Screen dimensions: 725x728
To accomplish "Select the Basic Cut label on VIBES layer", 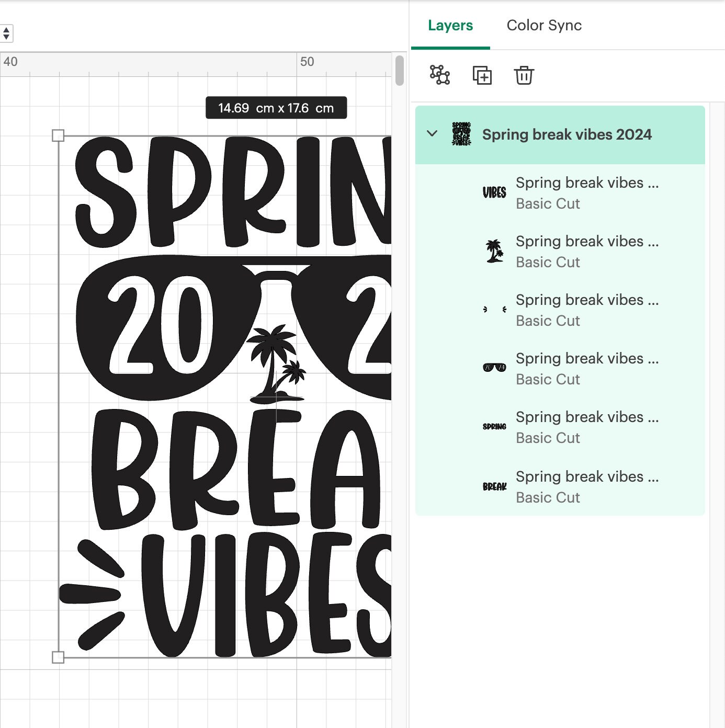I will click(x=548, y=204).
